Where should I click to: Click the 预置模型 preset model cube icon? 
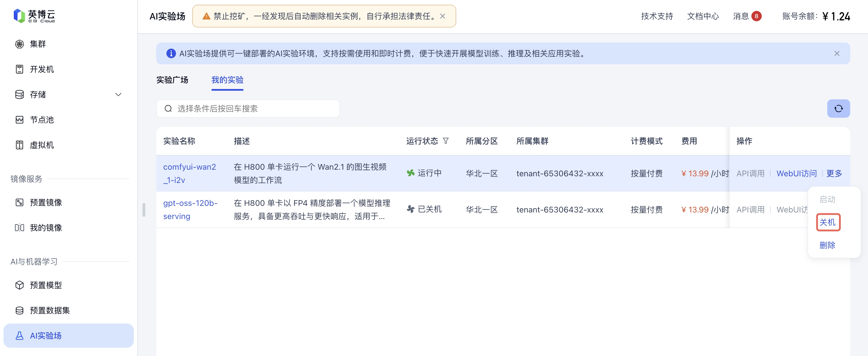coord(20,285)
